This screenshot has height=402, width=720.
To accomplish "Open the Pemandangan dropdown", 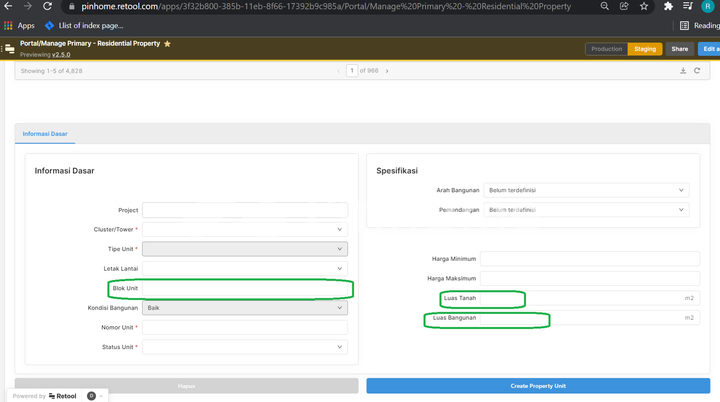I will [586, 209].
